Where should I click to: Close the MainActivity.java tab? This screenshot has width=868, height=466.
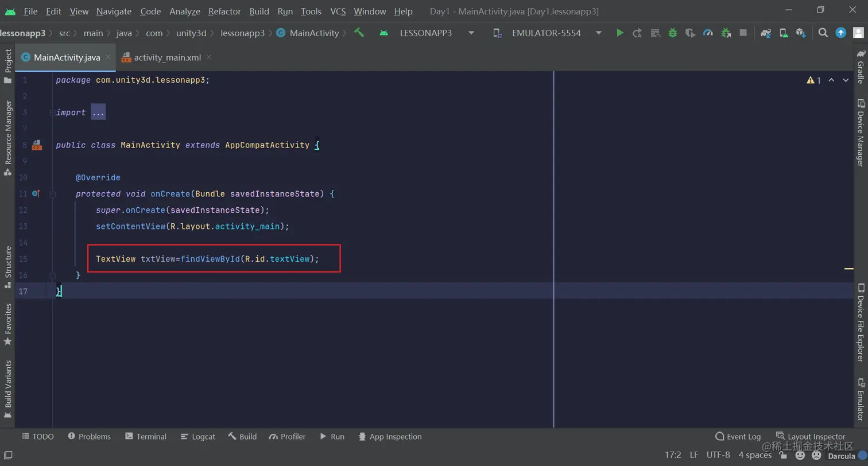pyautogui.click(x=108, y=57)
